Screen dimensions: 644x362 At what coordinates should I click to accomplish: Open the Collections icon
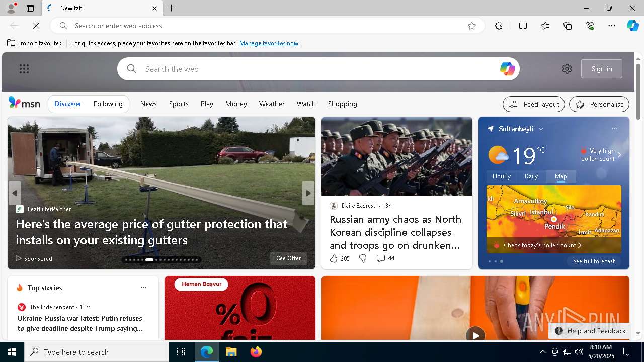568,26
